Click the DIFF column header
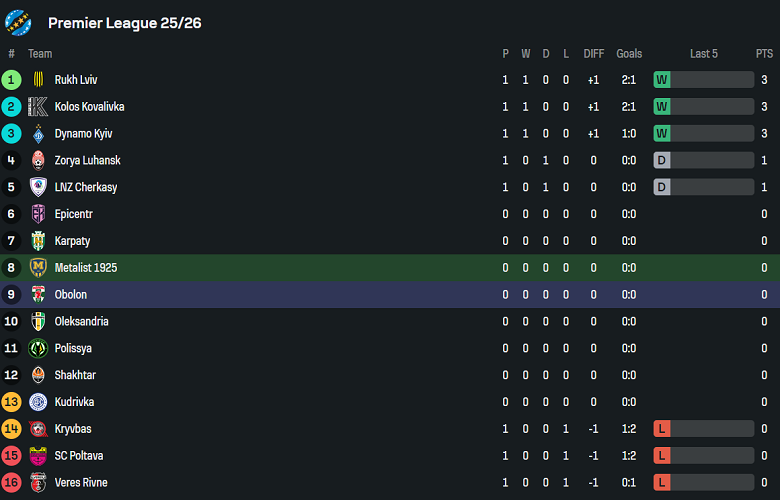Viewport: 780px width, 500px height. 593,54
